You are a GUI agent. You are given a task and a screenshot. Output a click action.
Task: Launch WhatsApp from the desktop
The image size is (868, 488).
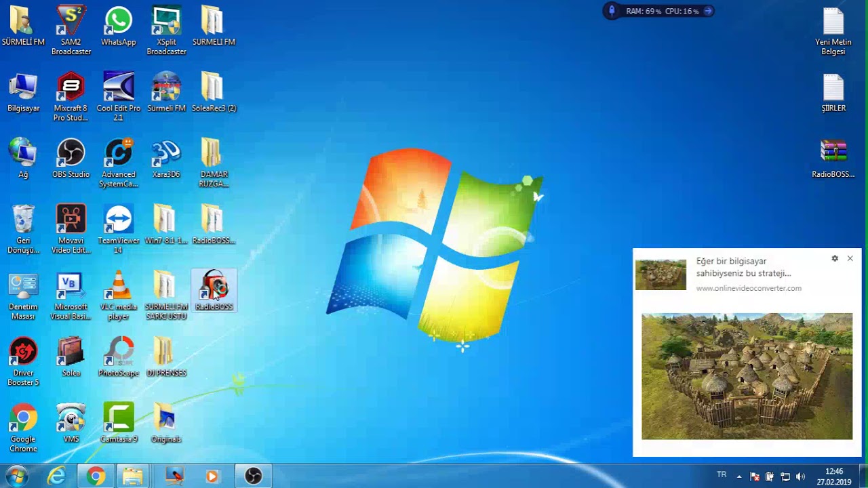pyautogui.click(x=119, y=27)
